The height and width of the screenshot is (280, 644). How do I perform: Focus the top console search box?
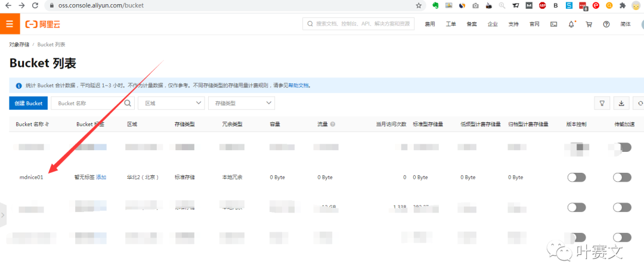[x=358, y=24]
